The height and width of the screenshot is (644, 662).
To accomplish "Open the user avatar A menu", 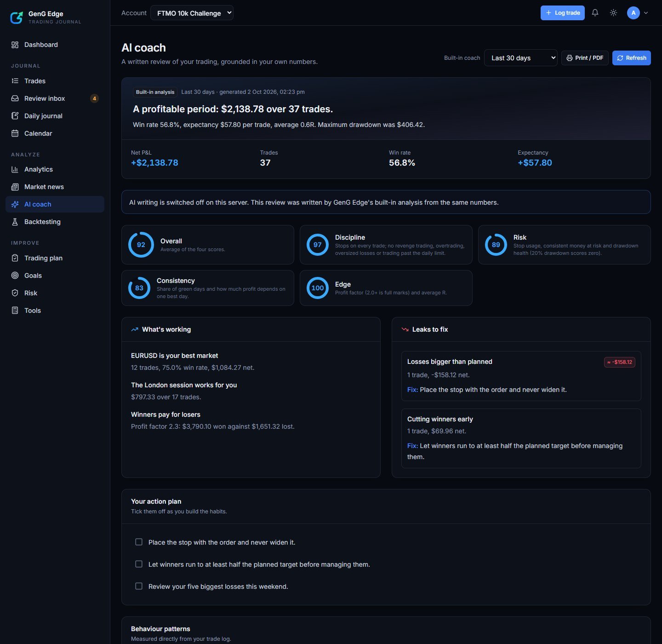I will 633,13.
